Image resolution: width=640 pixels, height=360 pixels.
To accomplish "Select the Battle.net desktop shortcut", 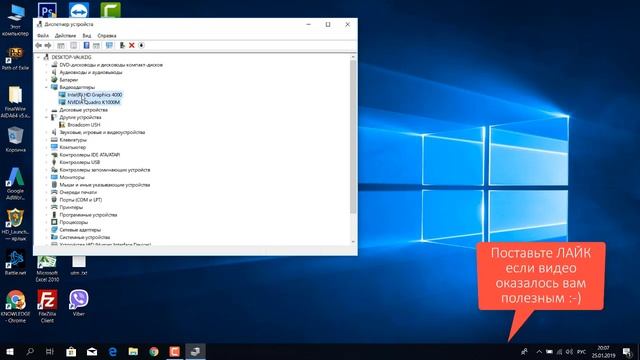I will [16, 263].
